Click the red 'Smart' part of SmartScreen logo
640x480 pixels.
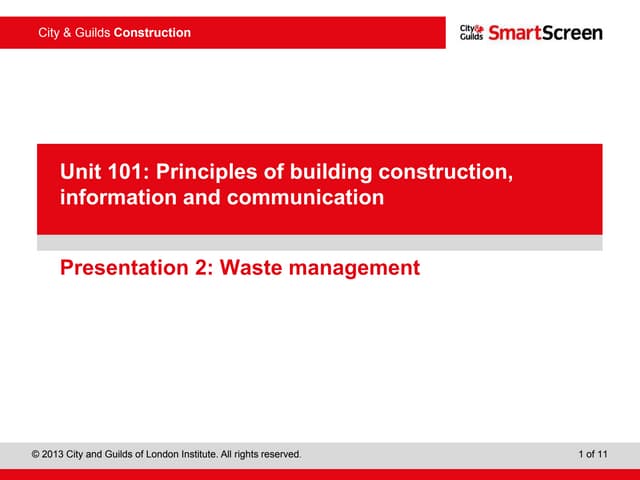click(514, 33)
